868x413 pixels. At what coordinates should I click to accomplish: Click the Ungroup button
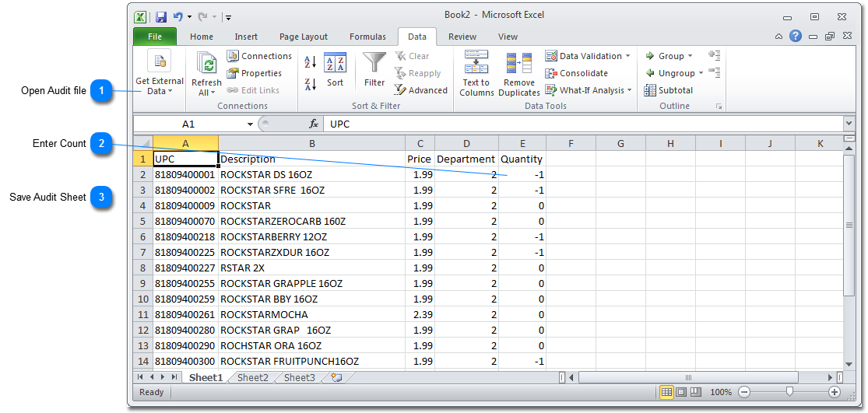tap(669, 73)
